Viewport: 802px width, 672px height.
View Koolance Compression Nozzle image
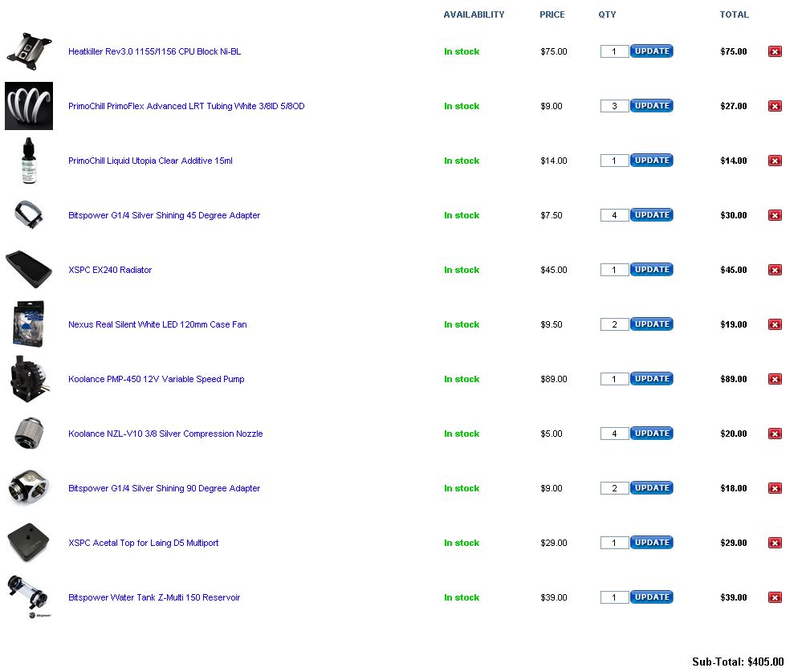pos(29,434)
